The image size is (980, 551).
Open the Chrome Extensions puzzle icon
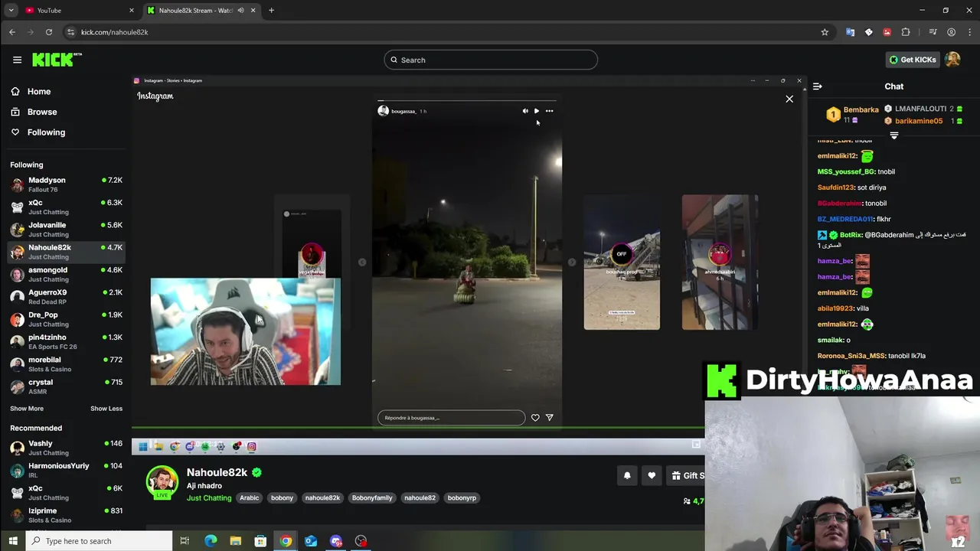(x=906, y=32)
